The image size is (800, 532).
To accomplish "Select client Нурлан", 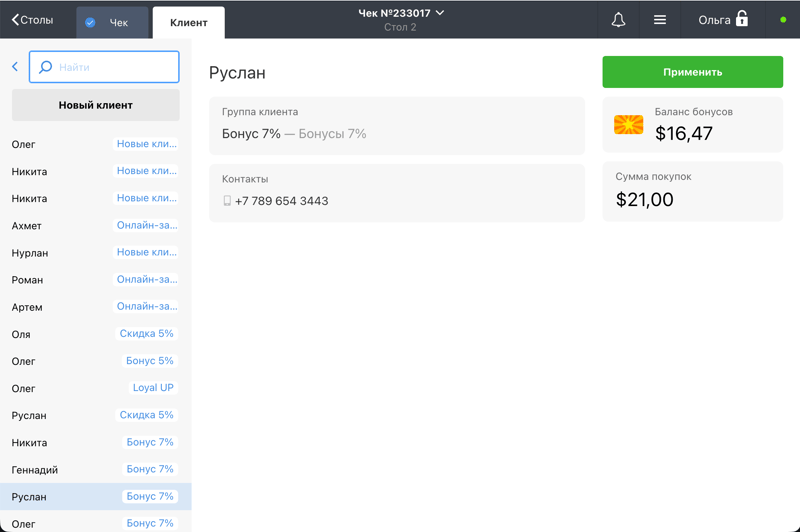I will coord(95,252).
